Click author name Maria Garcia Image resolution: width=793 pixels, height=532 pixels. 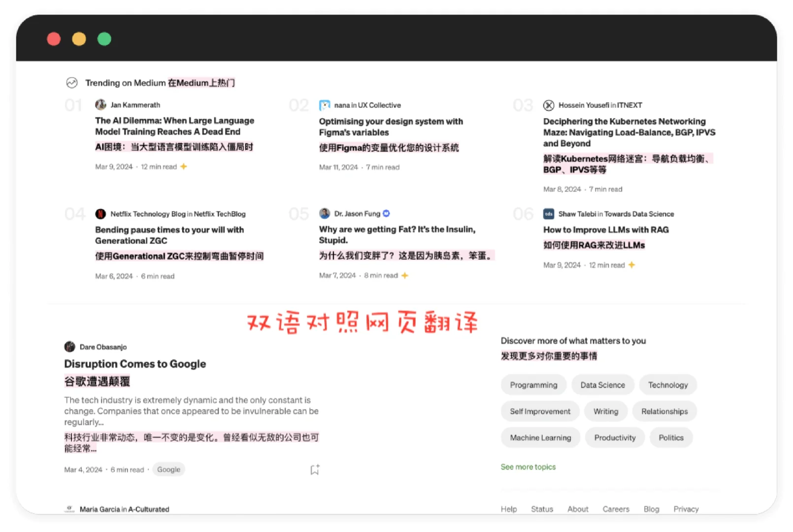point(99,509)
